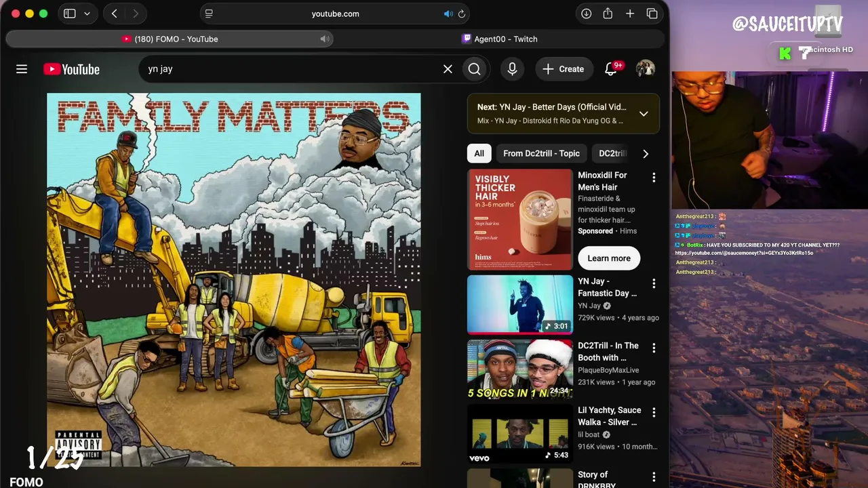Screen dimensions: 868x488
Task: Clear the YouTube search query
Action: point(448,69)
